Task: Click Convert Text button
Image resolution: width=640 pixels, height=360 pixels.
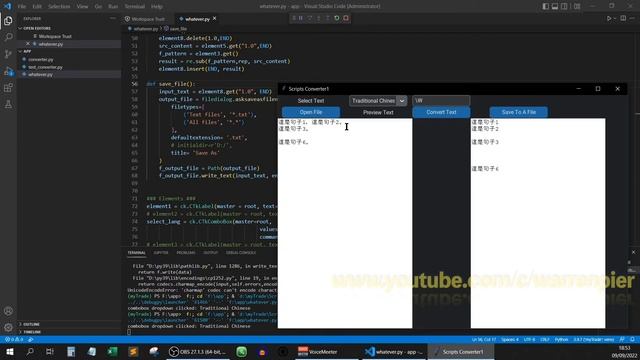Action: (441, 112)
